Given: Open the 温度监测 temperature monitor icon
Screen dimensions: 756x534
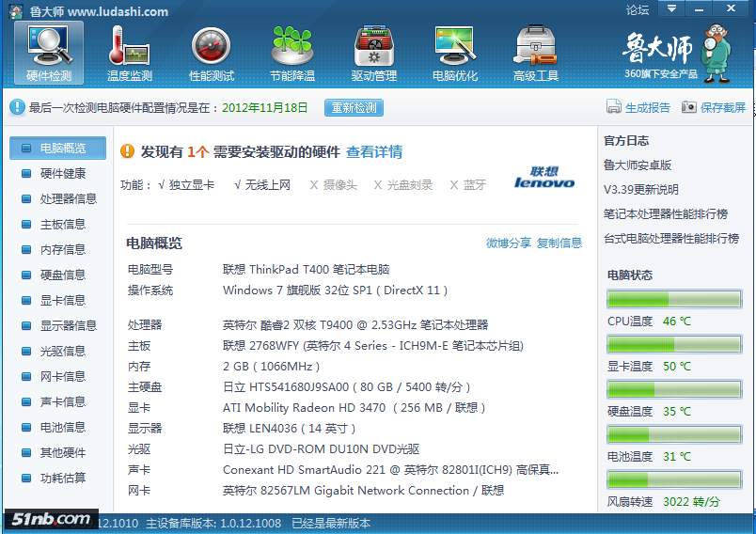Looking at the screenshot, I should (x=130, y=46).
